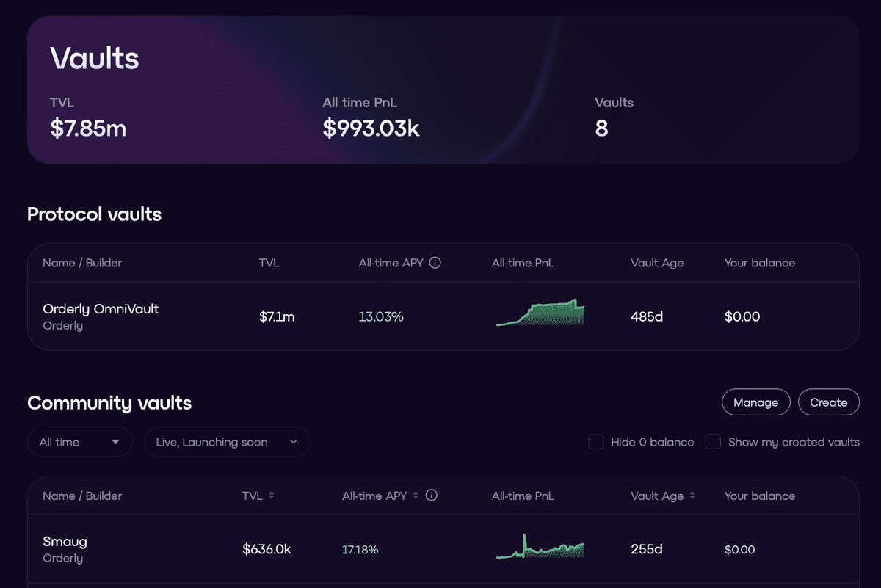Check Show my created vaults
This screenshot has height=588, width=881.
pyautogui.click(x=713, y=442)
